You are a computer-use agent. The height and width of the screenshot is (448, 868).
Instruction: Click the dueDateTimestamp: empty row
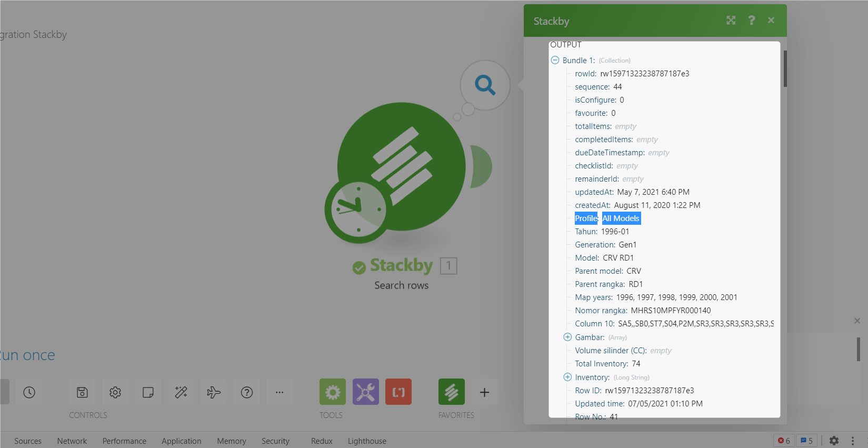(622, 153)
